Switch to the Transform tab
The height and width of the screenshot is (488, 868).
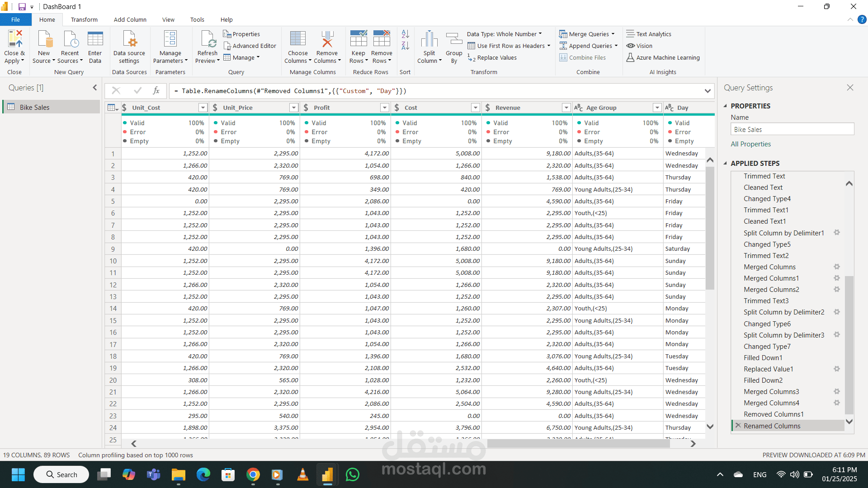(x=84, y=19)
